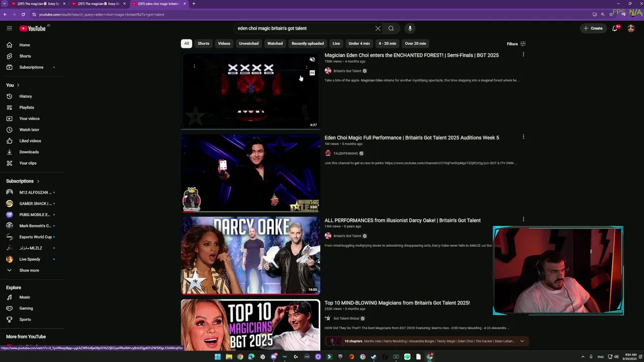
Task: Open more options for Eden Choi Full Performance video
Action: click(x=523, y=137)
